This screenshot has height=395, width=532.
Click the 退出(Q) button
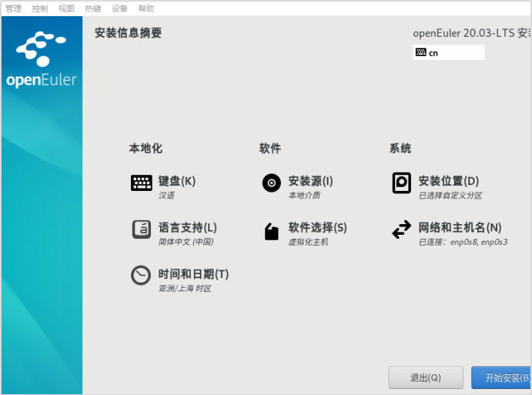click(x=426, y=377)
